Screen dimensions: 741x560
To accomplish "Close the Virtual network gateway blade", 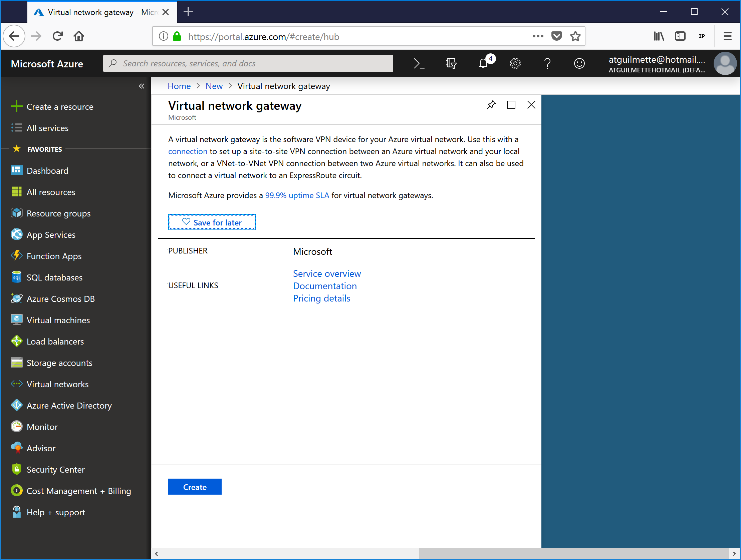I will [531, 105].
